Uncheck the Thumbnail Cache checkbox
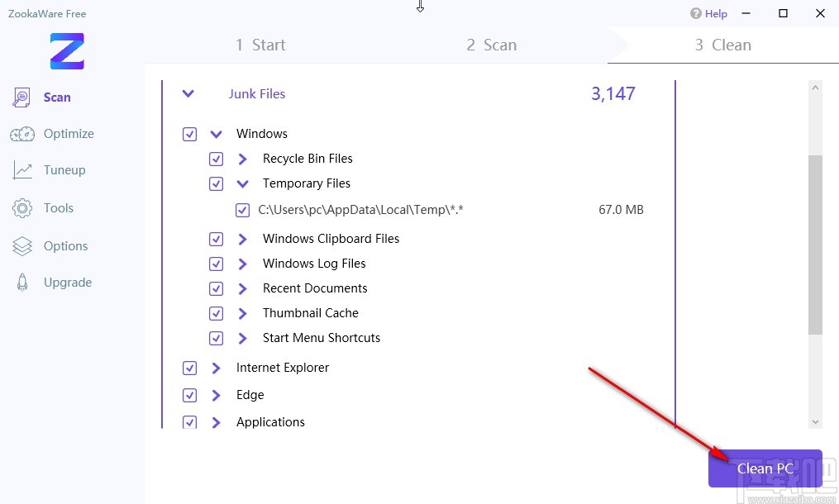This screenshot has width=839, height=504. [216, 313]
